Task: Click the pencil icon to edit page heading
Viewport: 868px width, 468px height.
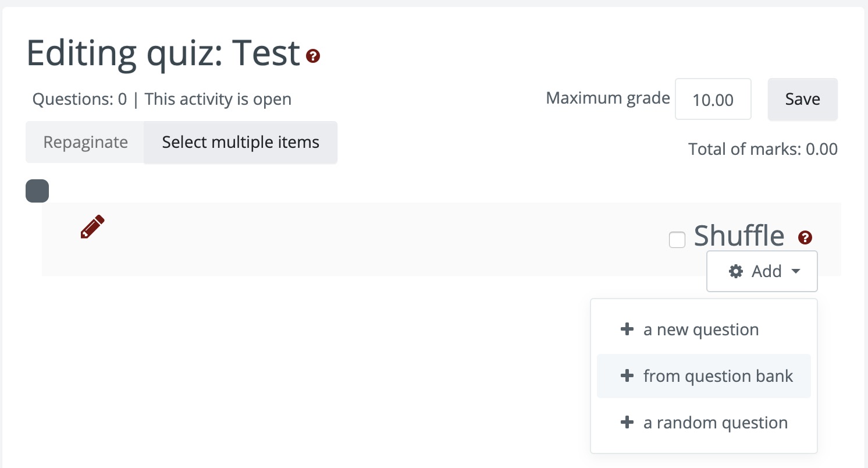Action: (92, 226)
